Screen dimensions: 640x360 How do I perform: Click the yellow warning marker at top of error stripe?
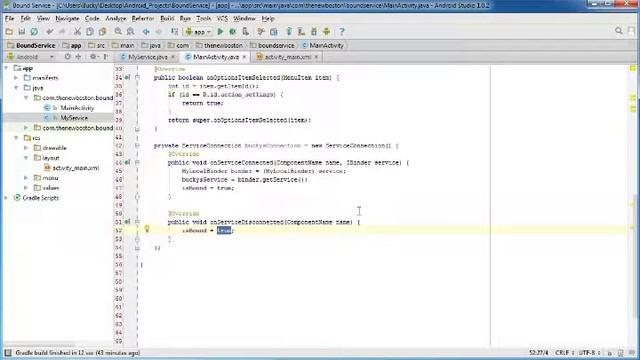633,68
